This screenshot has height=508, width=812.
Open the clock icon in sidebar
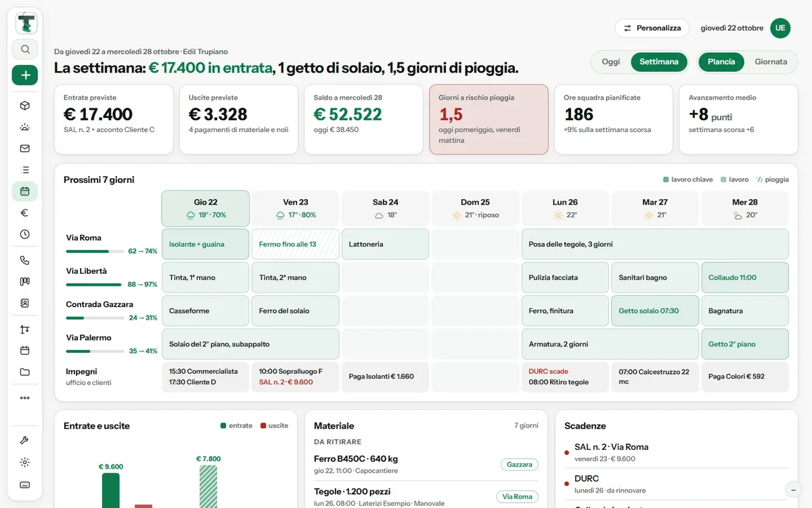(25, 234)
